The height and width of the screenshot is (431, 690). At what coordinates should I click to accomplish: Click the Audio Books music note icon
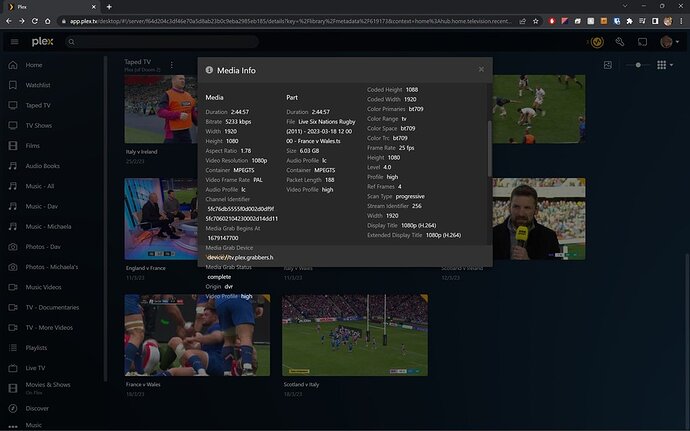tap(13, 166)
